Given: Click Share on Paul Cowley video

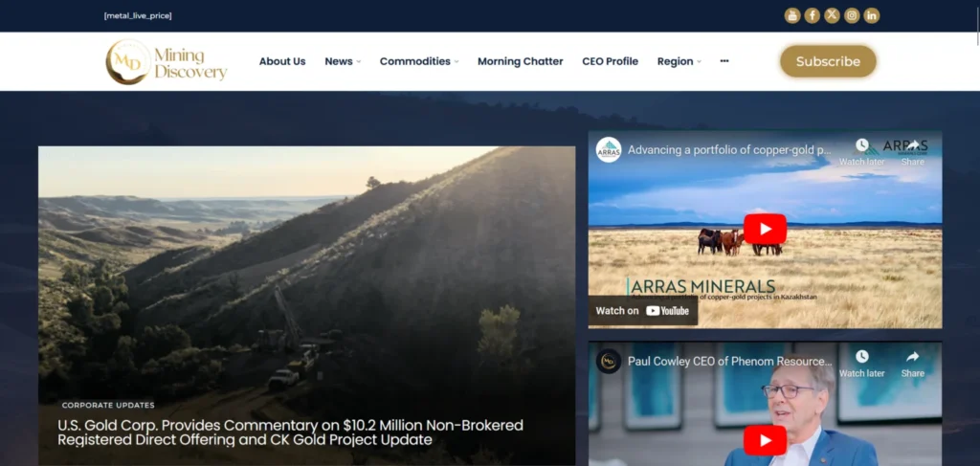Looking at the screenshot, I should click(x=912, y=364).
